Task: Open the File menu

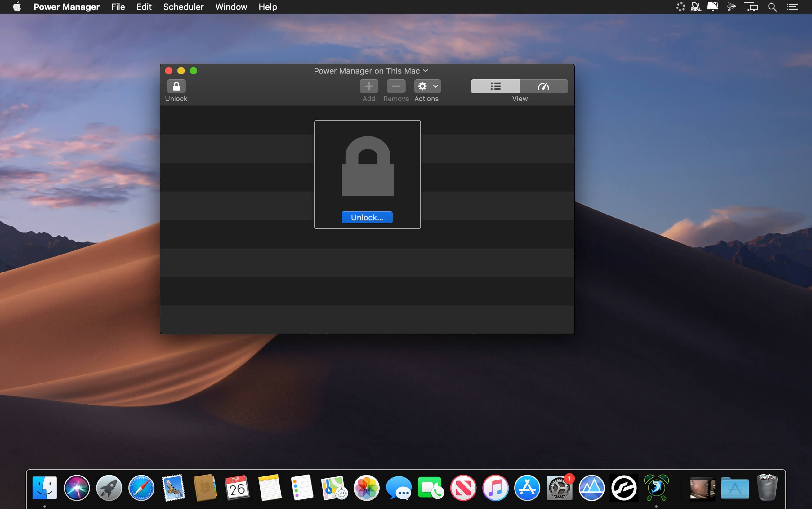Action: coord(118,7)
